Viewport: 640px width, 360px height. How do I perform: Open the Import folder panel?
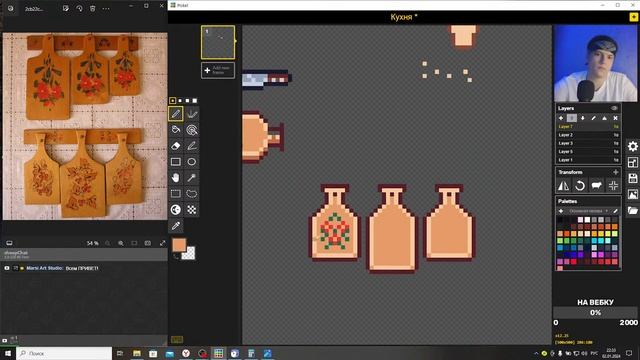click(x=633, y=211)
